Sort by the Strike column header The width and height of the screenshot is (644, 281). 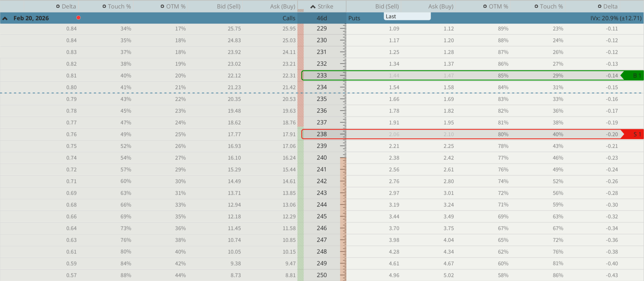point(322,6)
